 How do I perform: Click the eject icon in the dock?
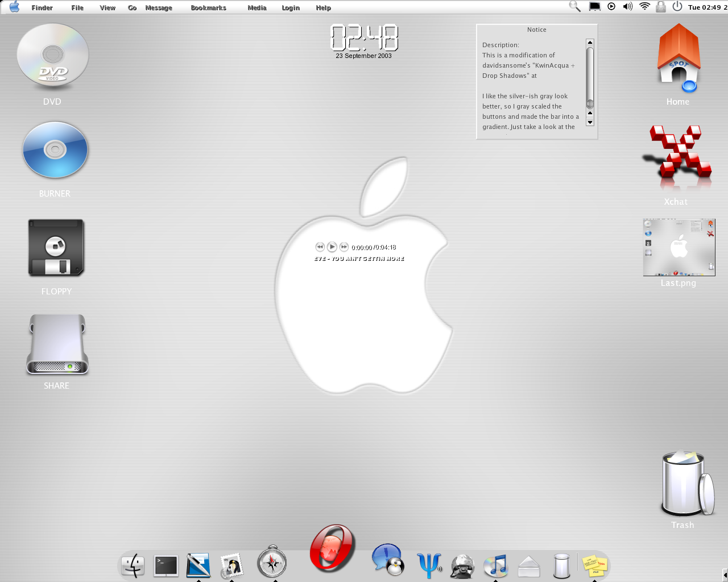[529, 566]
